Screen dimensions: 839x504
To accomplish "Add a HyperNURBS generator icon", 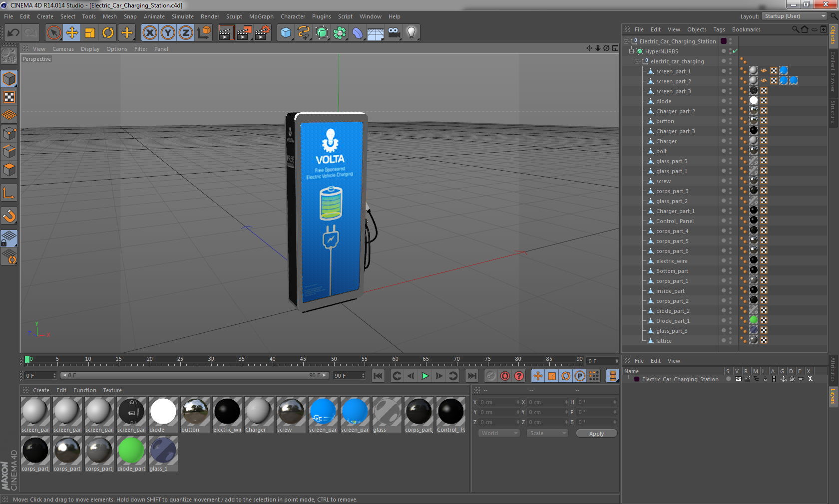I will pyautogui.click(x=322, y=33).
